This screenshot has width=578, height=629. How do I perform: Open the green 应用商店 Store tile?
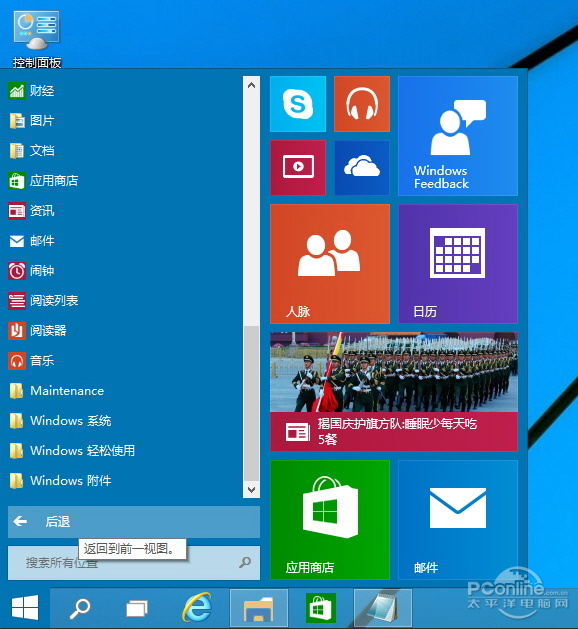(330, 520)
